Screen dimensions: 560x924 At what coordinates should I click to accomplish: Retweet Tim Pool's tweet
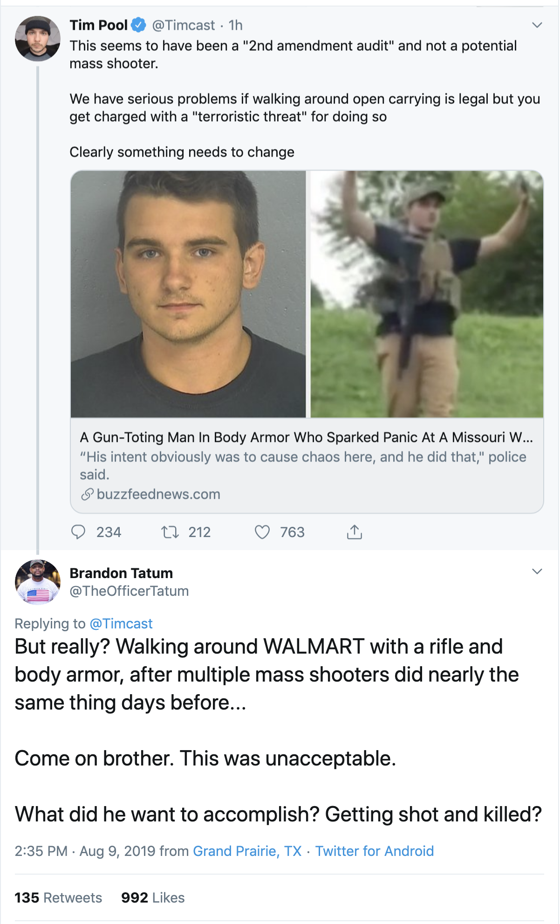[x=170, y=532]
